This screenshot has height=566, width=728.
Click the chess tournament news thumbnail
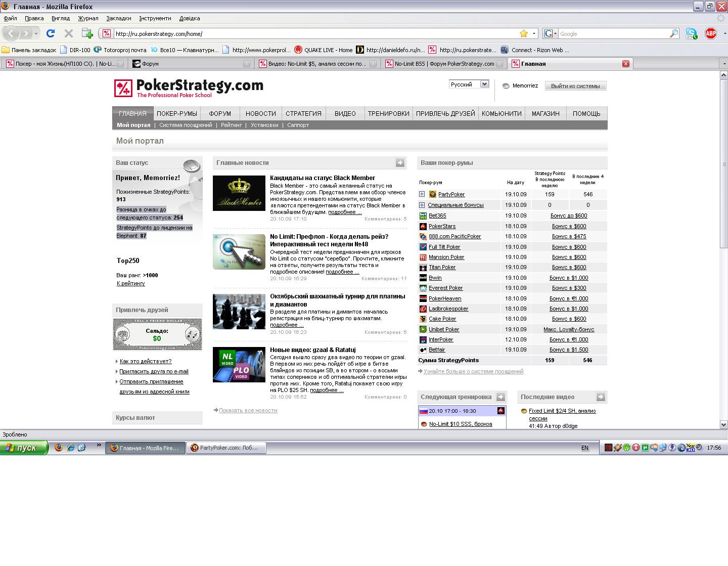tap(239, 312)
